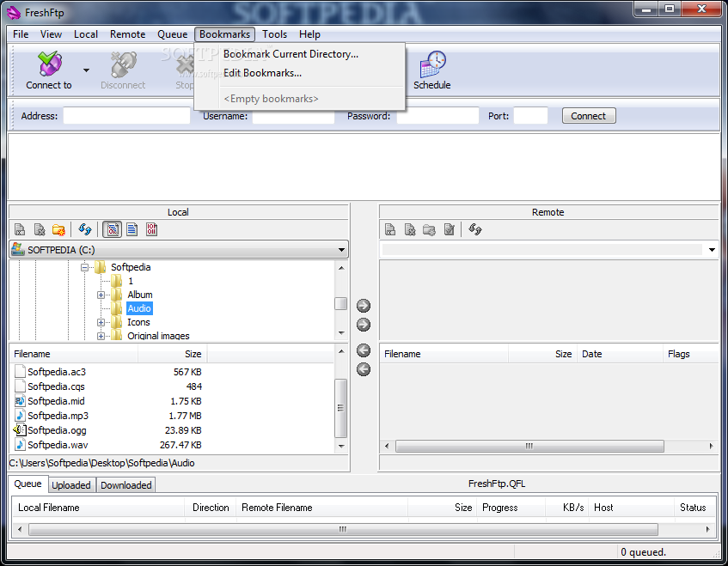
Task: Click the Connect to toolbar icon
Action: point(50,64)
